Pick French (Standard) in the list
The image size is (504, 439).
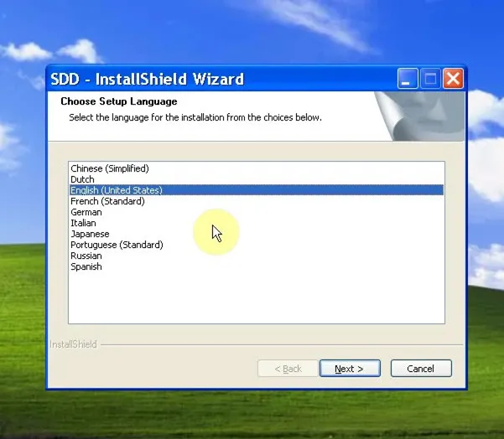(x=107, y=201)
